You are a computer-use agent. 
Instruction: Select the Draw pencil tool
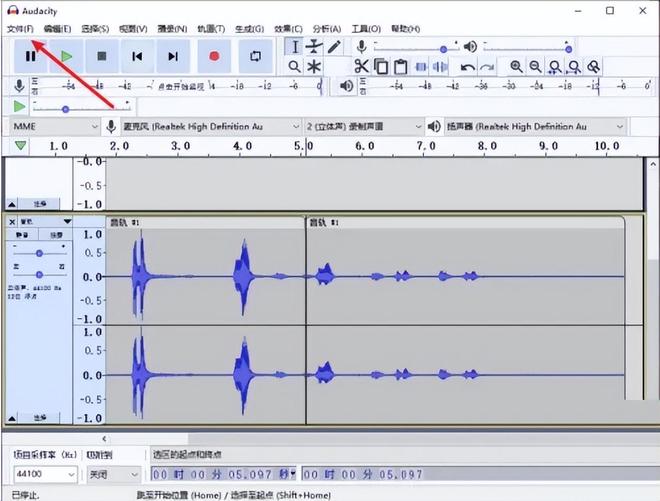click(334, 46)
